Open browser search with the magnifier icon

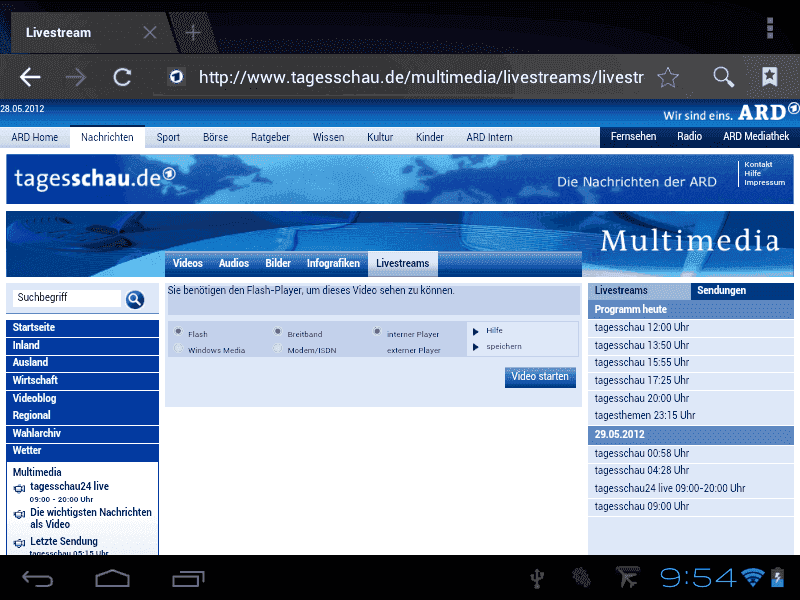[723, 77]
